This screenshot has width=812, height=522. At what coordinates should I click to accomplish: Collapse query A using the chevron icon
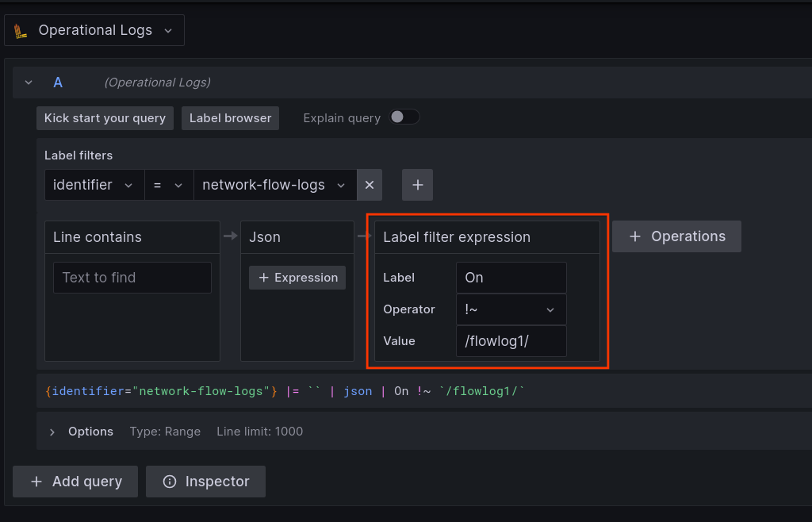pos(28,82)
